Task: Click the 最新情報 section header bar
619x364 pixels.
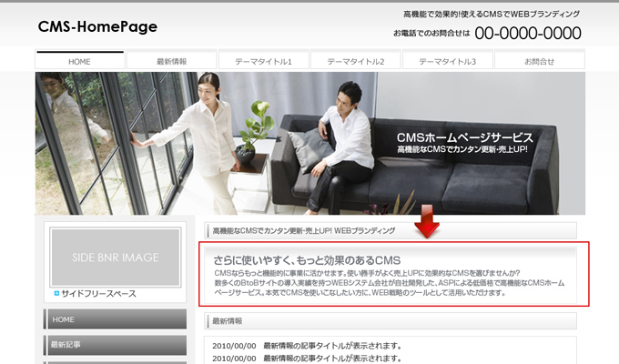Action: pyautogui.click(x=390, y=321)
